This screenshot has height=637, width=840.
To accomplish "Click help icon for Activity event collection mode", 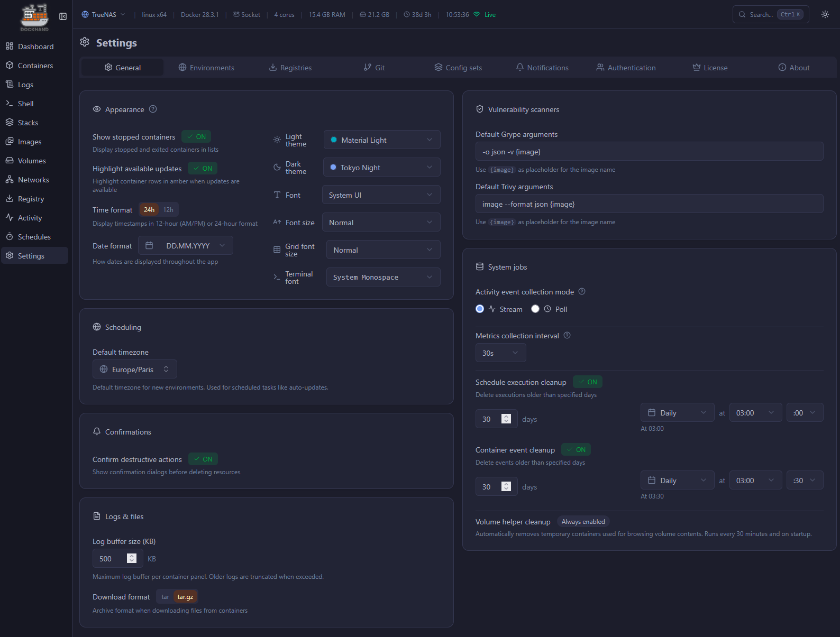I will [x=582, y=292].
